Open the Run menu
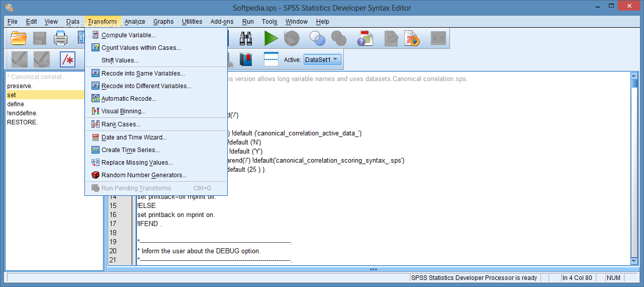This screenshot has height=287, width=644. 248,22
